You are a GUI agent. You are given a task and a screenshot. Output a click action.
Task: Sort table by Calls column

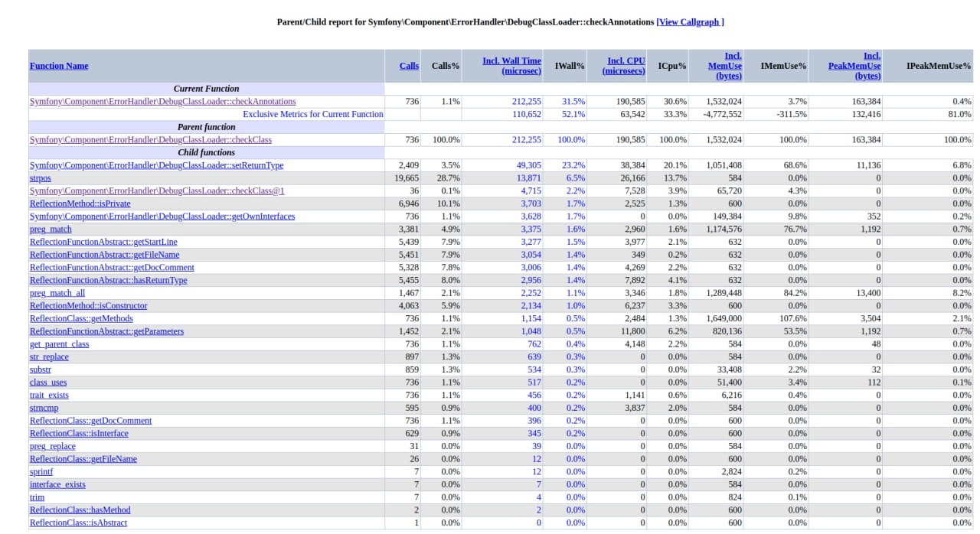[409, 66]
